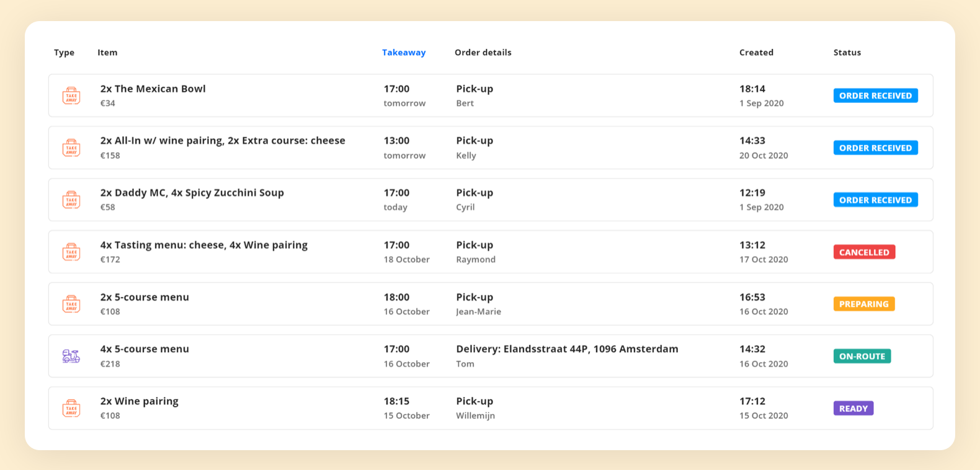Click the Item column header
The width and height of the screenshot is (980, 470).
[107, 53]
